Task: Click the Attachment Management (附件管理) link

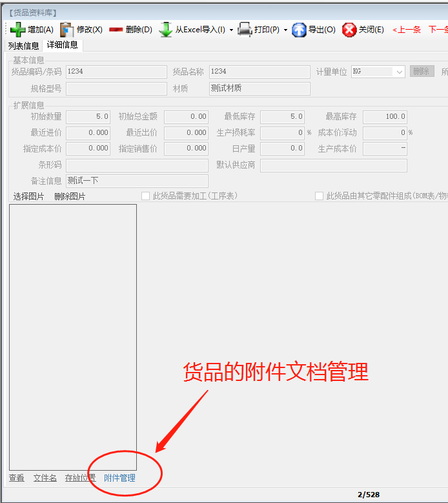Action: click(119, 478)
